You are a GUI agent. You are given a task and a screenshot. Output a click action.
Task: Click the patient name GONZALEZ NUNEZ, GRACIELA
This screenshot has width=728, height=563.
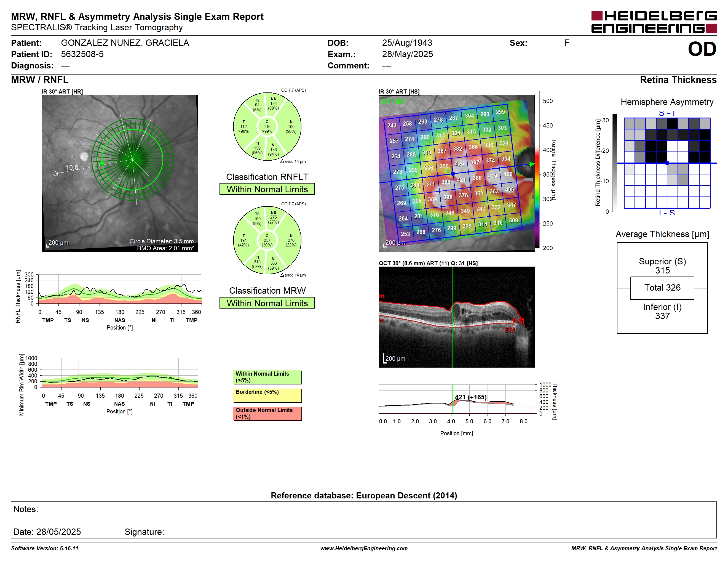pyautogui.click(x=125, y=43)
